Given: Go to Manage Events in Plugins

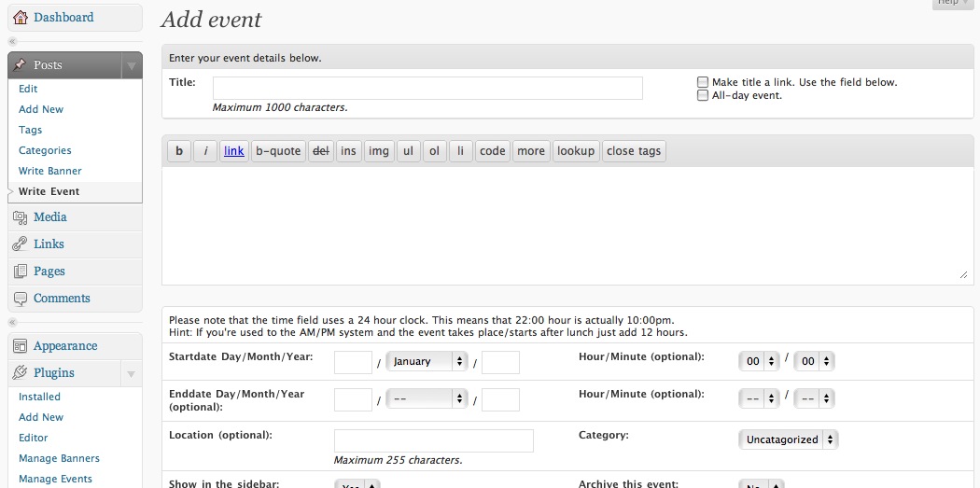Looking at the screenshot, I should click(55, 479).
